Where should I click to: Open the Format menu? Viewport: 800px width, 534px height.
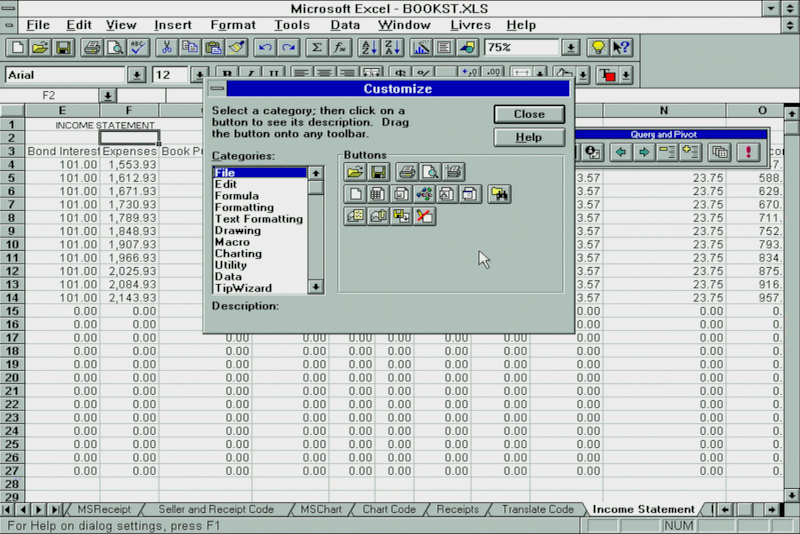pos(233,24)
